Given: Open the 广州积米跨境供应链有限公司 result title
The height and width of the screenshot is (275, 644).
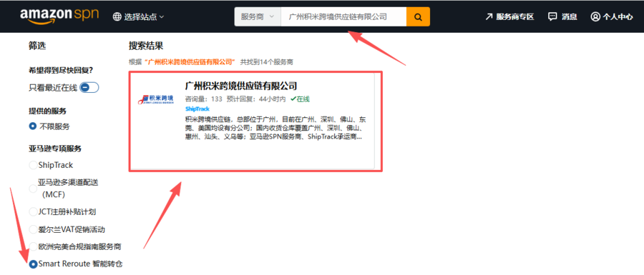Looking at the screenshot, I should click(241, 86).
